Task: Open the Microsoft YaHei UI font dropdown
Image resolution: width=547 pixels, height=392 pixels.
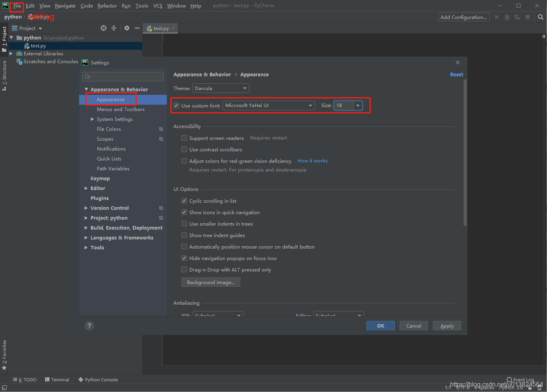Action: click(269, 106)
